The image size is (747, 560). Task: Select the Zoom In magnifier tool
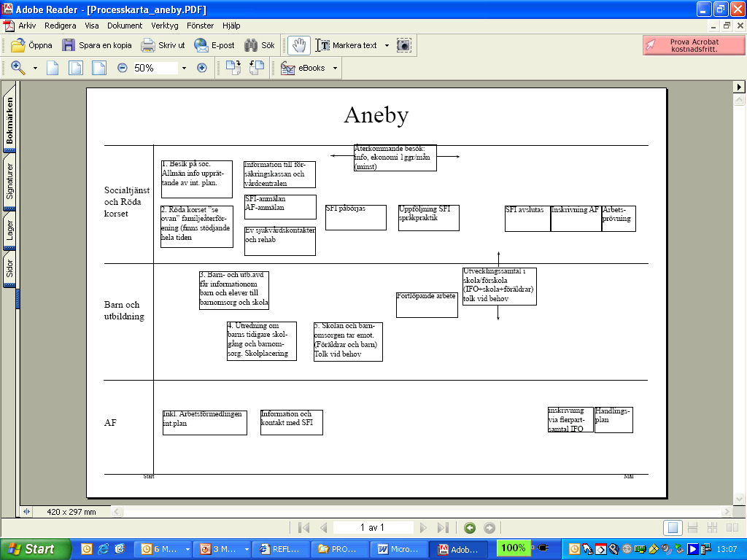point(18,68)
